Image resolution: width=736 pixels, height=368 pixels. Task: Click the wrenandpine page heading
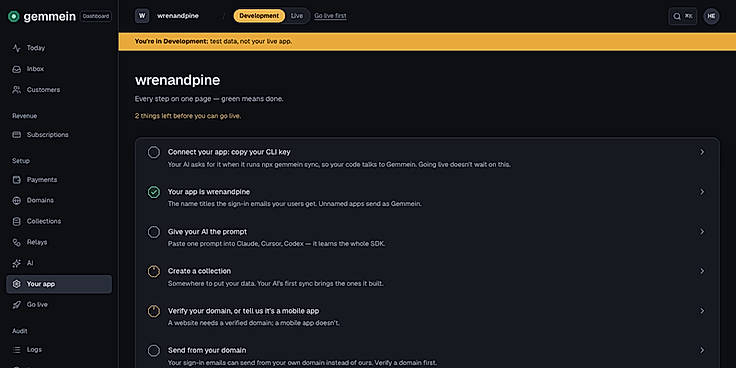[177, 80]
